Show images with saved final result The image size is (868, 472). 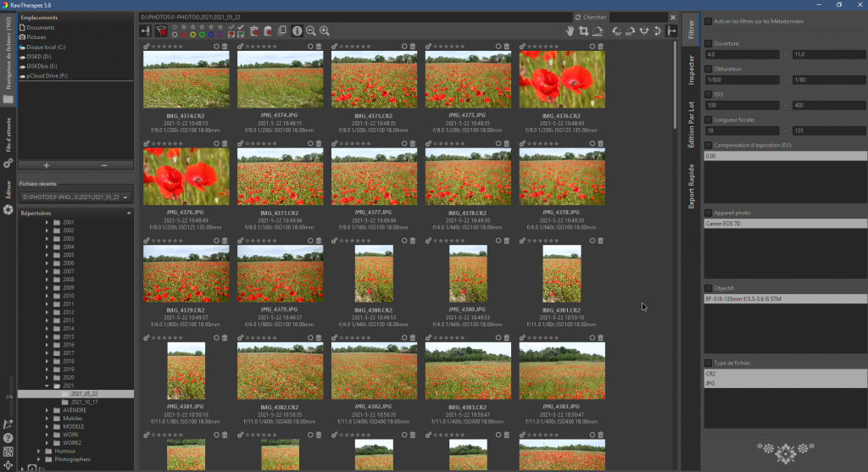(241, 34)
